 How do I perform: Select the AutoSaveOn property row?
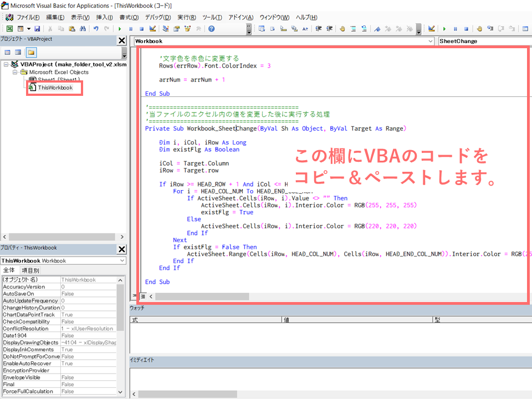point(59,294)
